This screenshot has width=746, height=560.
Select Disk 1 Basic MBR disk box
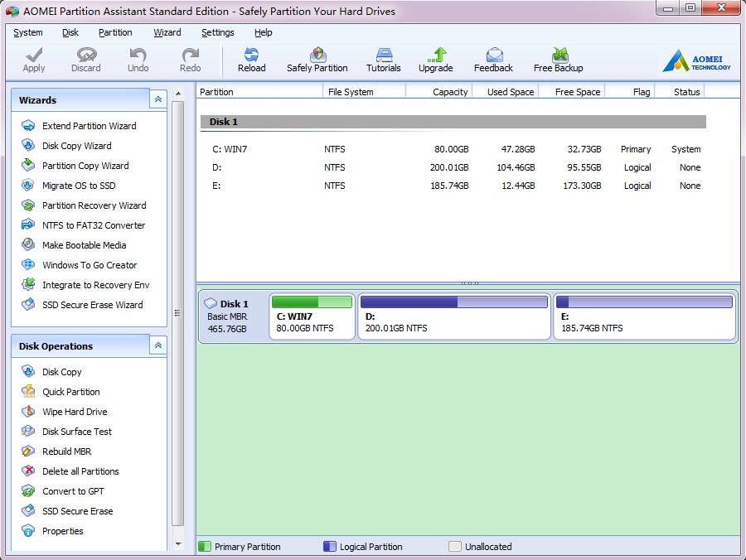[x=234, y=316]
